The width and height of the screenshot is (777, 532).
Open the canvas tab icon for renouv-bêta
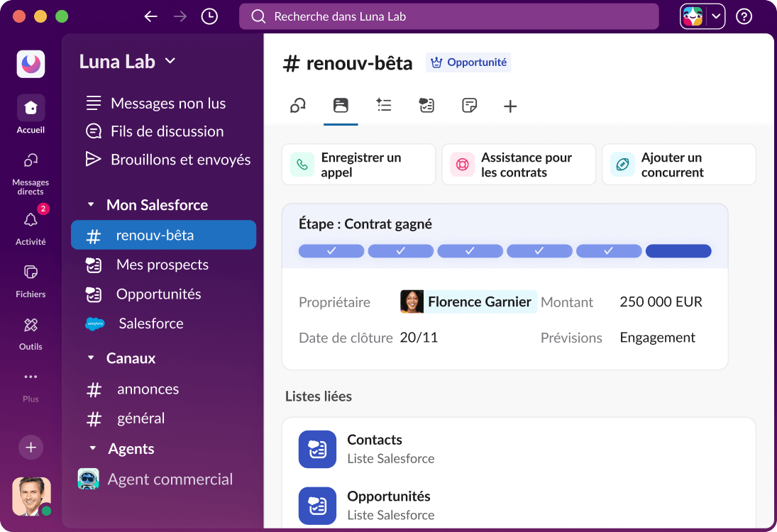click(341, 105)
